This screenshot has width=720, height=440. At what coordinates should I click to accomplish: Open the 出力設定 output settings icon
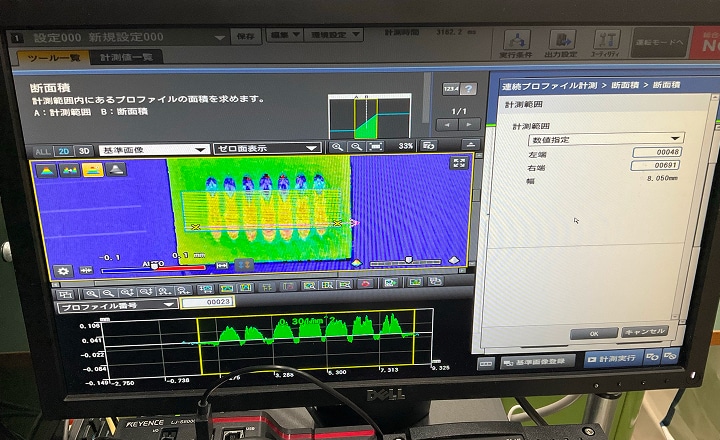click(562, 43)
